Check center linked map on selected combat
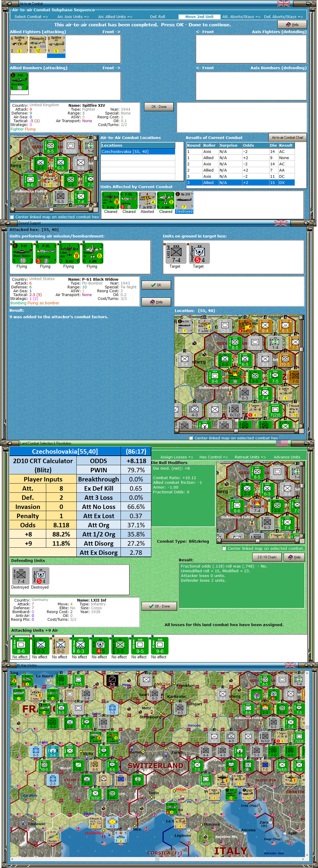The image size is (318, 868). pyautogui.click(x=224, y=548)
